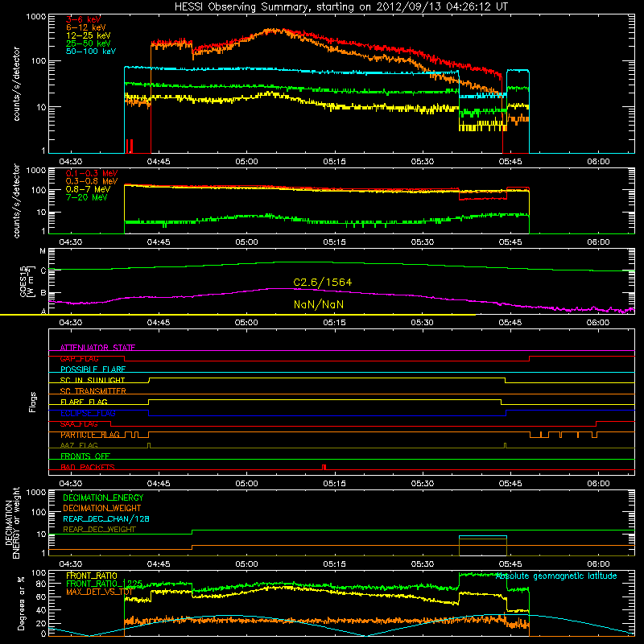Click the NaN/NaN annotation in GOES panel

[x=319, y=304]
